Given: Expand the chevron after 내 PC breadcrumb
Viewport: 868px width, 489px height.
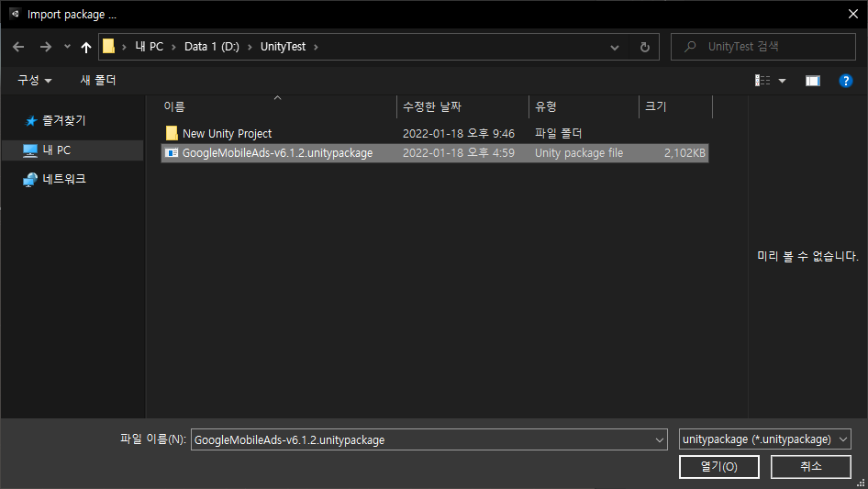Looking at the screenshot, I should pos(173,47).
